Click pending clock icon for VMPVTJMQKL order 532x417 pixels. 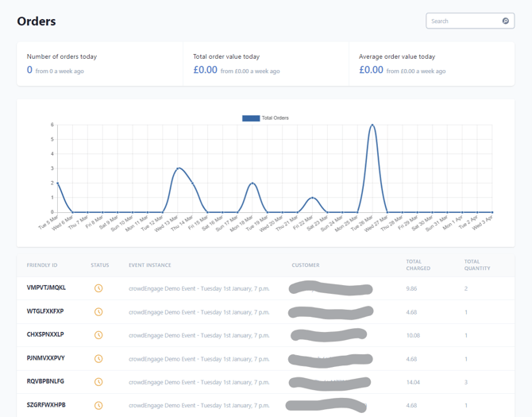98,288
